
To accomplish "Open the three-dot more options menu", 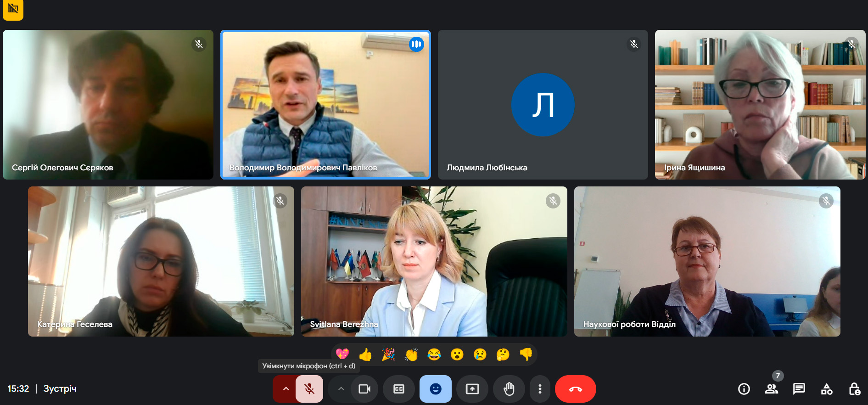I will pyautogui.click(x=540, y=389).
